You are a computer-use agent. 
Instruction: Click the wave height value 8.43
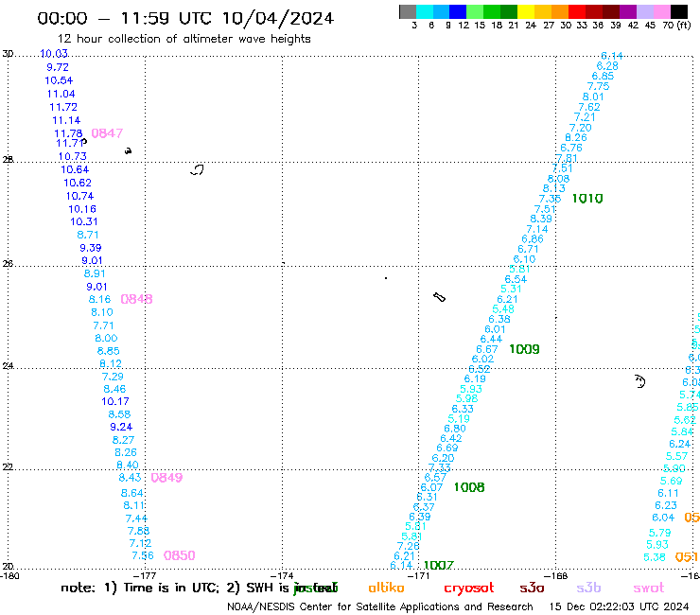[x=130, y=478]
